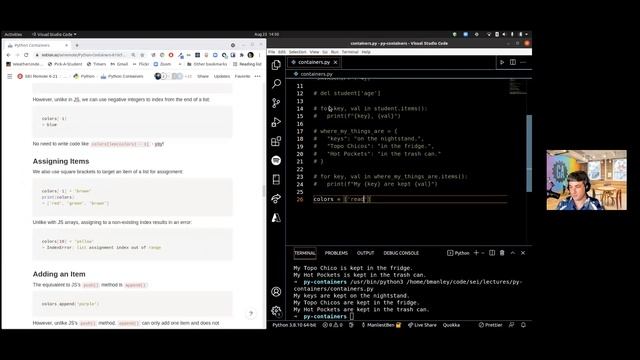The image size is (640, 360).
Task: Open notifications bell in status bar
Action: pos(523,325)
